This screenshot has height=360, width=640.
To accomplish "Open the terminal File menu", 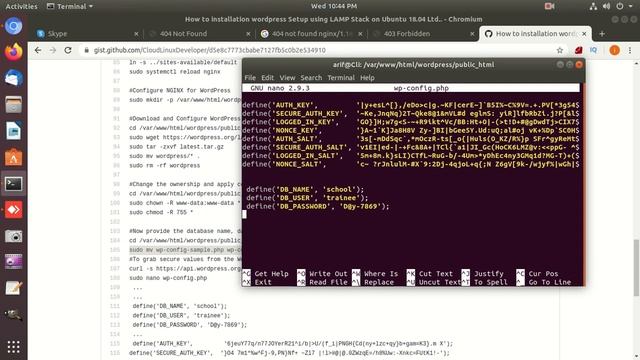I will (250, 78).
